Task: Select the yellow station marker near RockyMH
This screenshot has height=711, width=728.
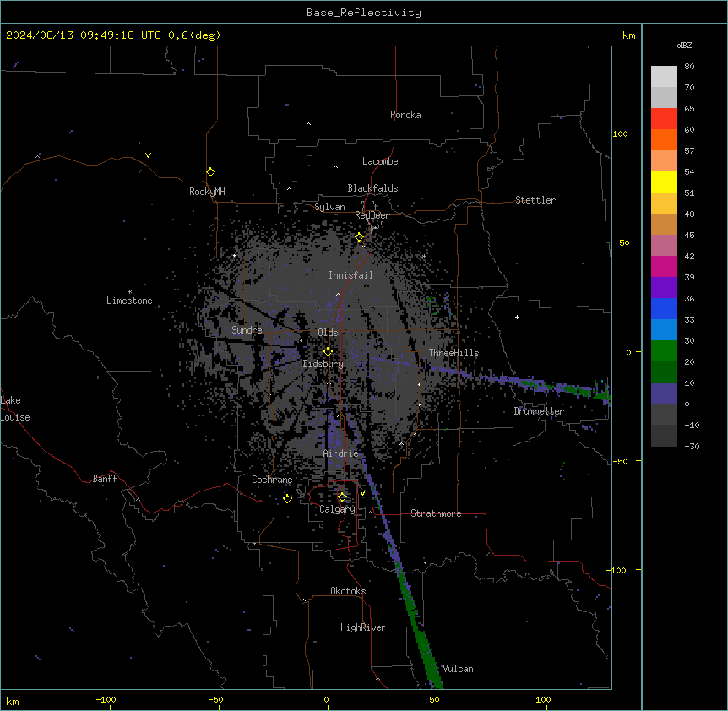Action: point(211,172)
